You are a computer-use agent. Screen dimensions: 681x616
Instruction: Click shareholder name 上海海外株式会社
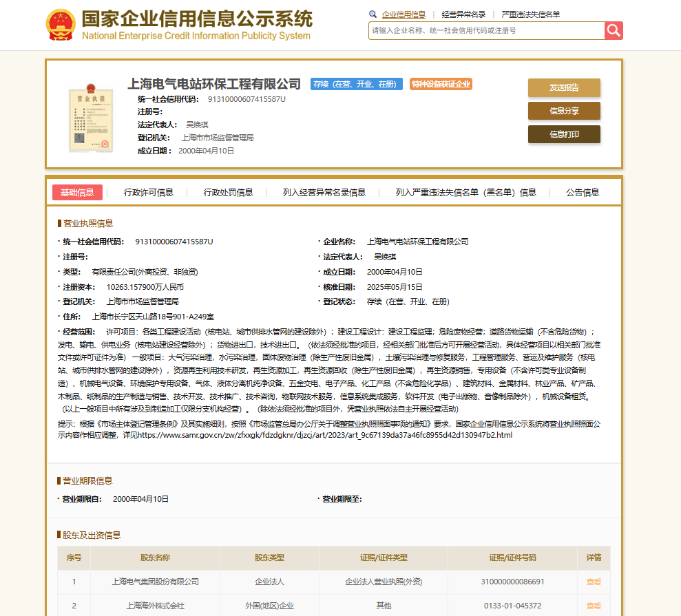click(x=155, y=606)
